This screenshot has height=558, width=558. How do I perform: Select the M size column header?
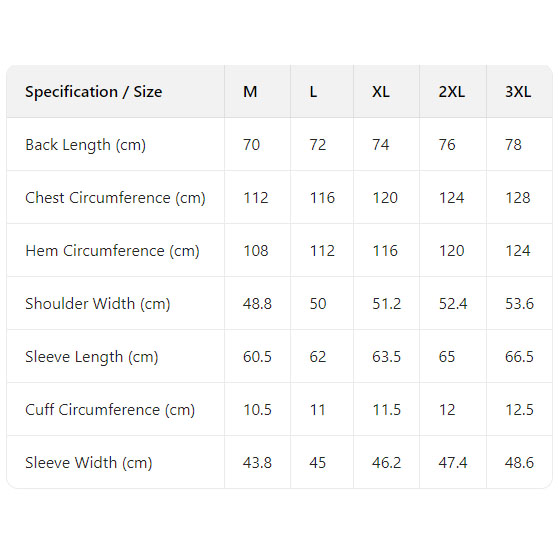coord(250,92)
